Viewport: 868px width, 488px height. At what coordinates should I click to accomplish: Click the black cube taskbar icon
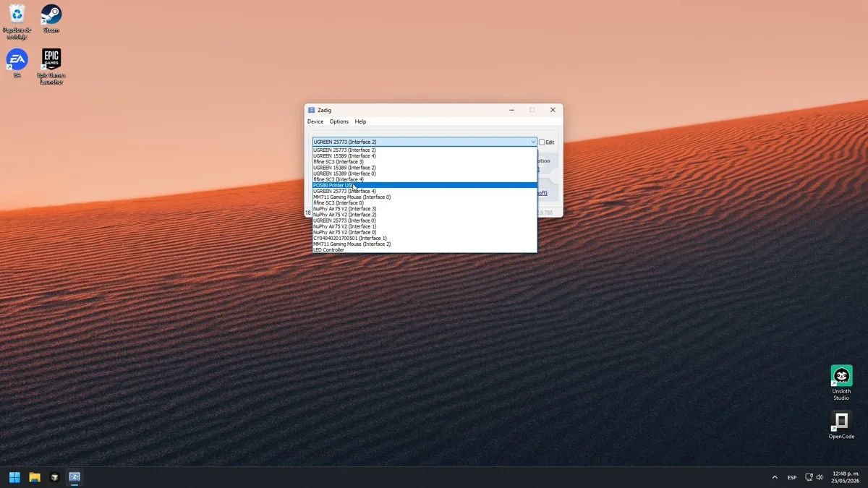[x=54, y=477]
